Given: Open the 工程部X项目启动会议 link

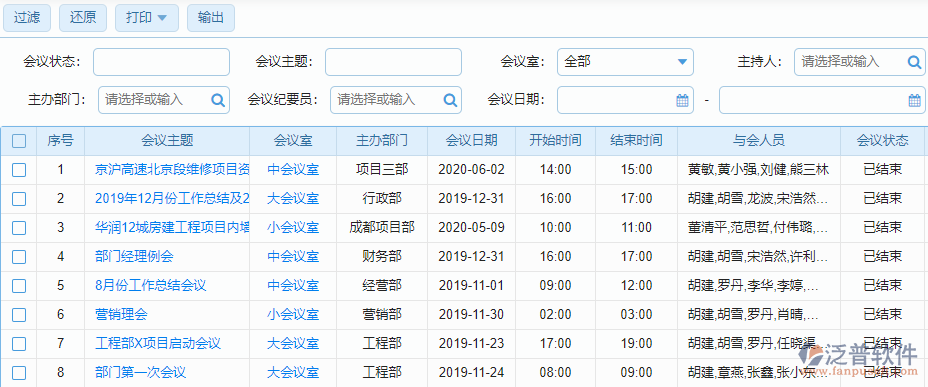Looking at the screenshot, I should pos(158,343).
